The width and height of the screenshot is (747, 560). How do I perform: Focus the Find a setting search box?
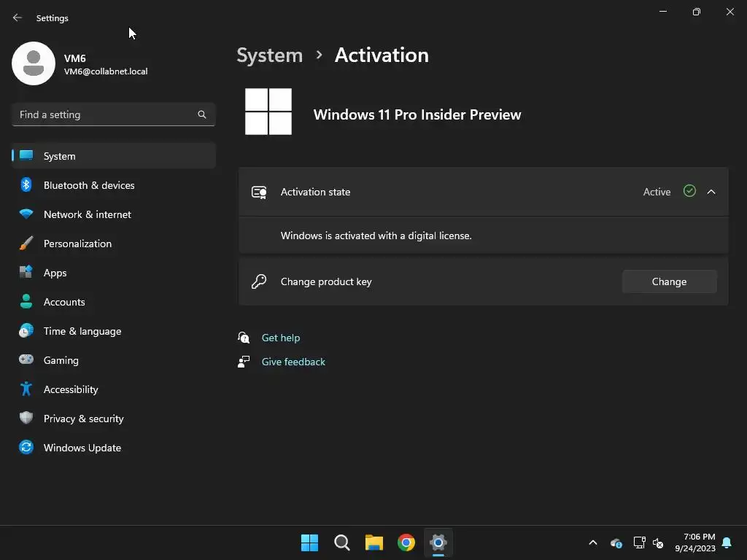113,114
